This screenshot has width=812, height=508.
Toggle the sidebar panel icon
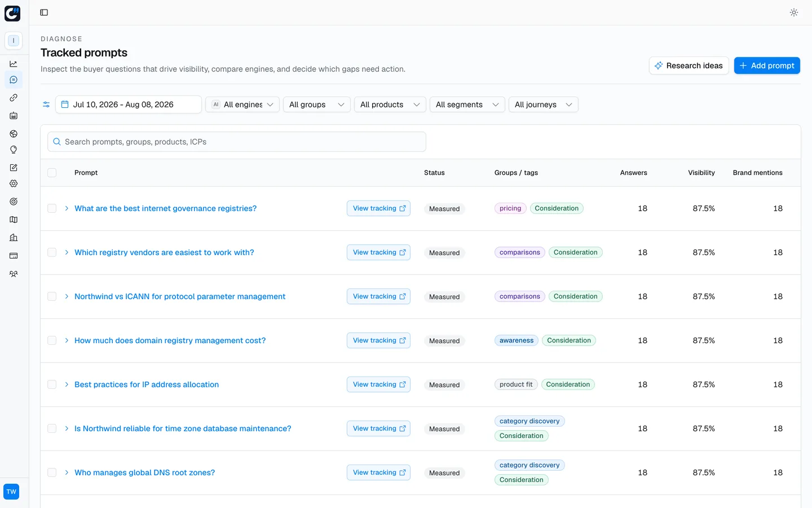[x=44, y=12]
